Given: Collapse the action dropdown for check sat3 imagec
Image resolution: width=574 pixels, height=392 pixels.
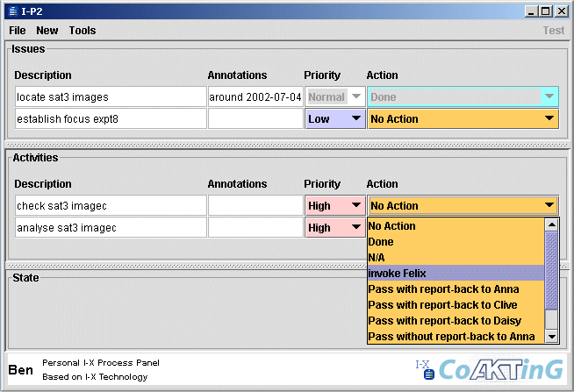Looking at the screenshot, I should pos(463,206).
